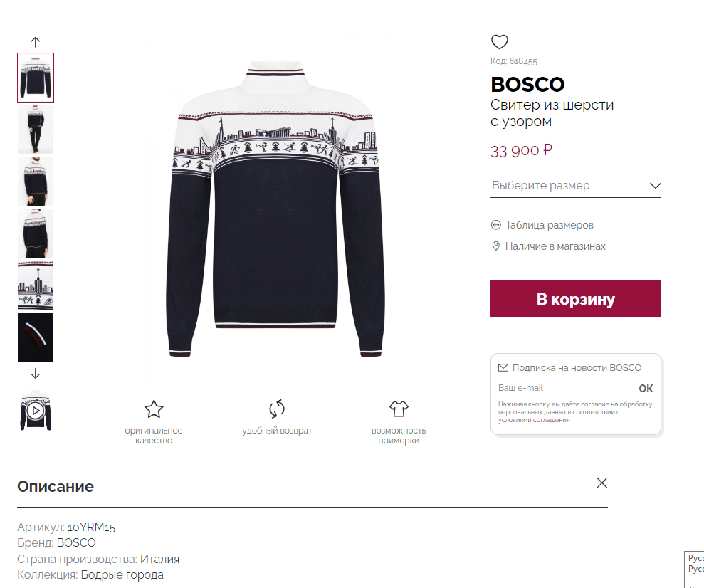The width and height of the screenshot is (704, 588).
Task: Click the up arrow above thumbnails
Action: tap(36, 42)
